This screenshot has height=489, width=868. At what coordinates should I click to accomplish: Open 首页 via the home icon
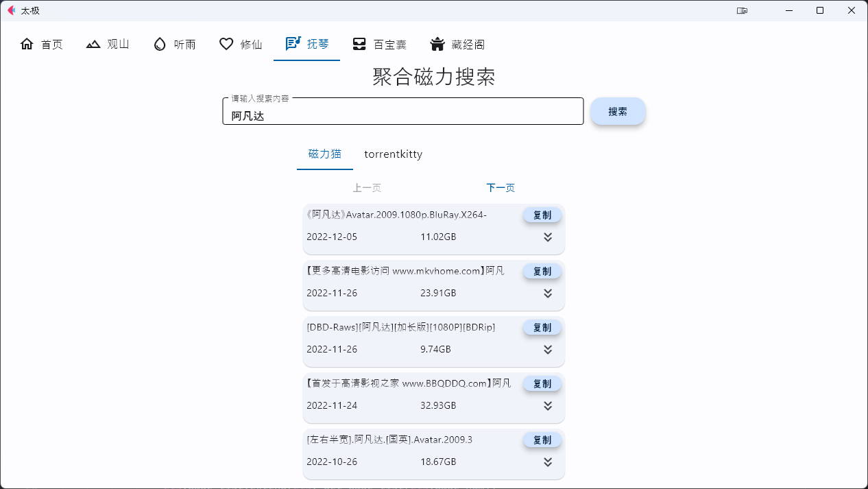(27, 43)
